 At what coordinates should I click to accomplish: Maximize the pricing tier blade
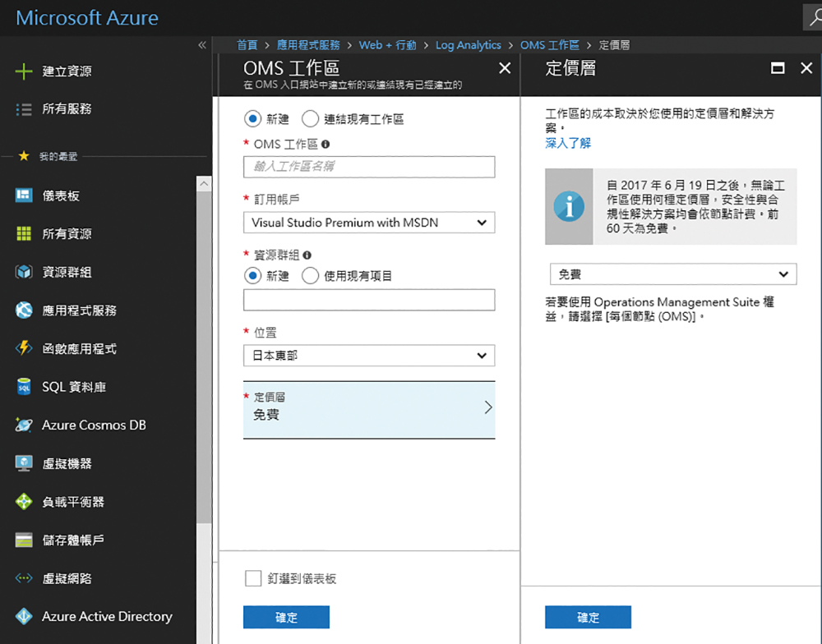tap(778, 68)
